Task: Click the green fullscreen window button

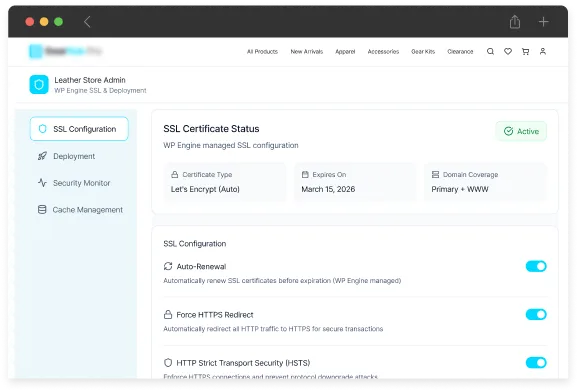Action: pyautogui.click(x=58, y=22)
